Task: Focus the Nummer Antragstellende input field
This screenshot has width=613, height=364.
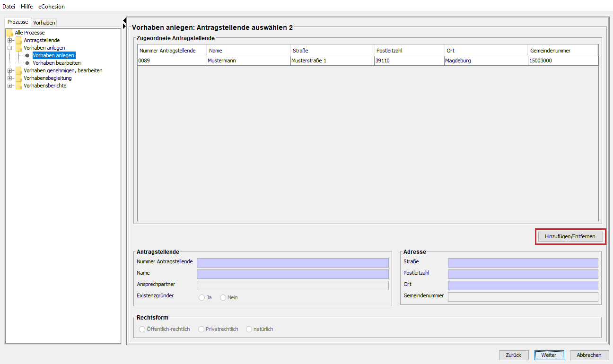Action: point(293,263)
